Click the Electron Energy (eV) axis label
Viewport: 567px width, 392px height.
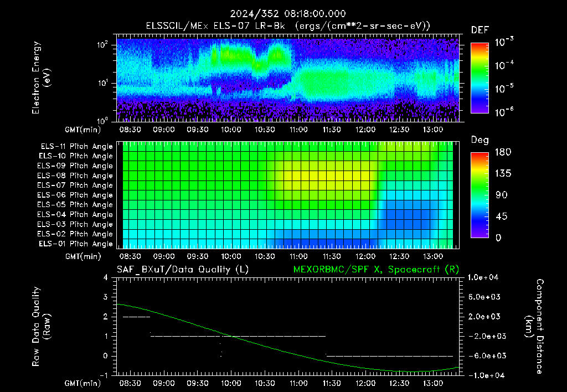point(41,78)
